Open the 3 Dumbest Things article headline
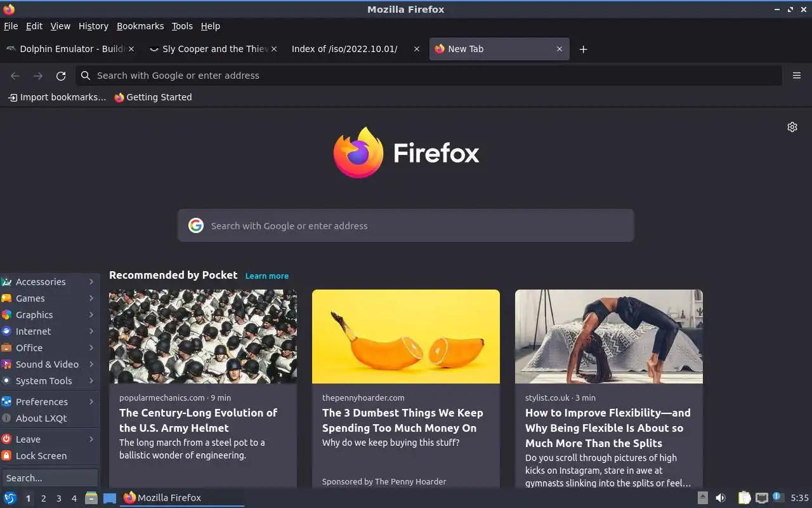Image resolution: width=812 pixels, height=508 pixels. (x=403, y=420)
